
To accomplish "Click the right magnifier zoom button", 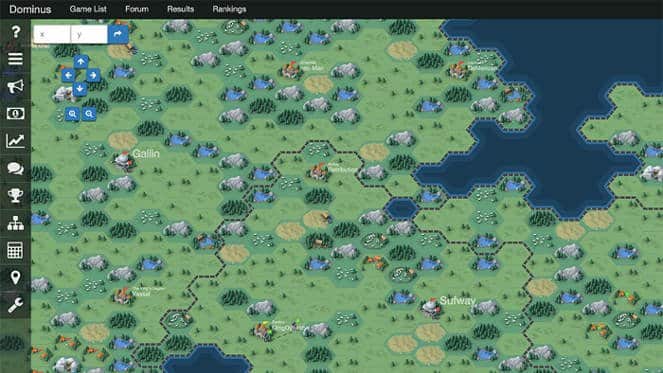I will click(89, 114).
